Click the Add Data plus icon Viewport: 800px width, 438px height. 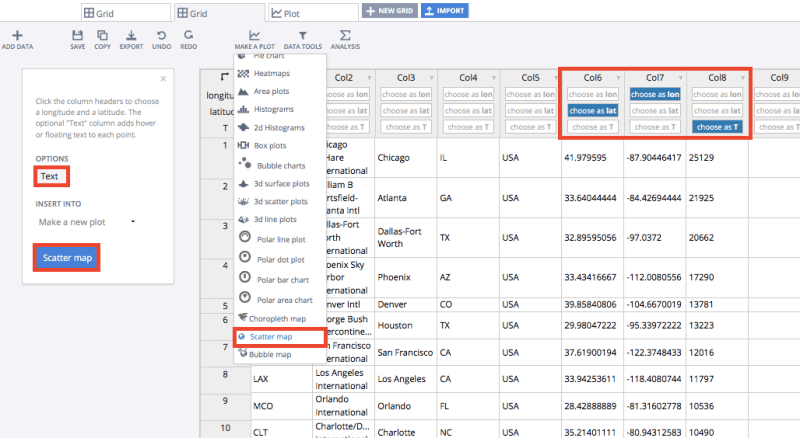(17, 35)
